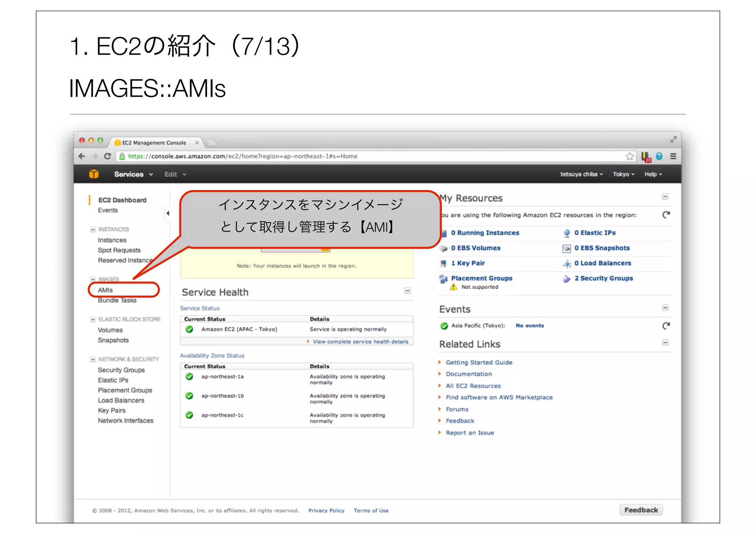This screenshot has height=534, width=756.
Task: Open Find software on AWS Marketplace
Action: point(499,397)
